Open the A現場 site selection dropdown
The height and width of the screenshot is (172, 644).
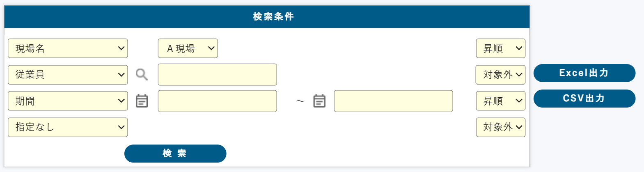[188, 48]
